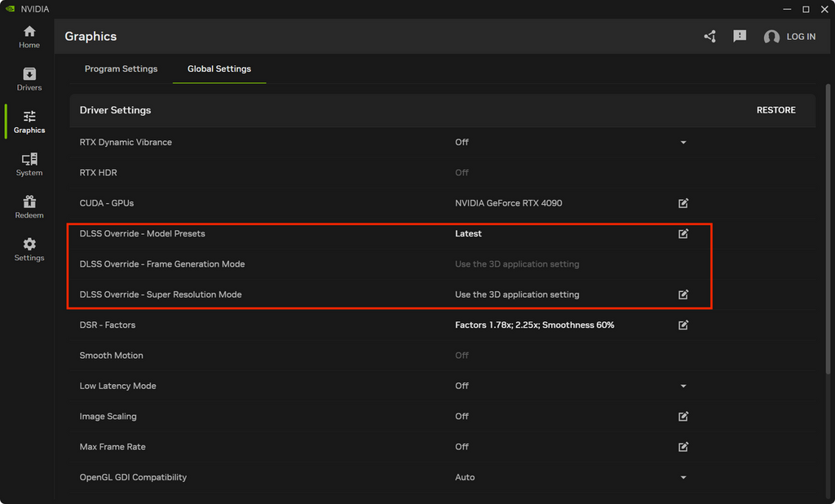
Task: Edit DLSS Override Model Presets
Action: pos(683,233)
